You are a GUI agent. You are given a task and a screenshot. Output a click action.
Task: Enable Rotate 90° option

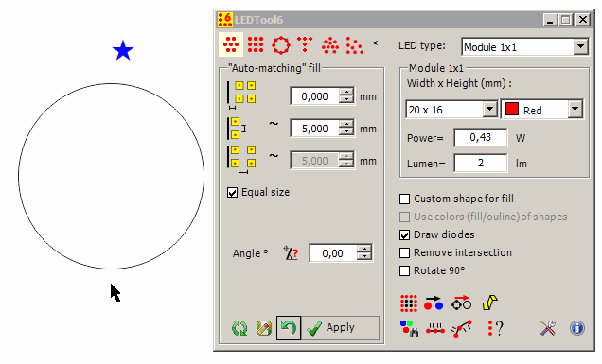point(404,270)
